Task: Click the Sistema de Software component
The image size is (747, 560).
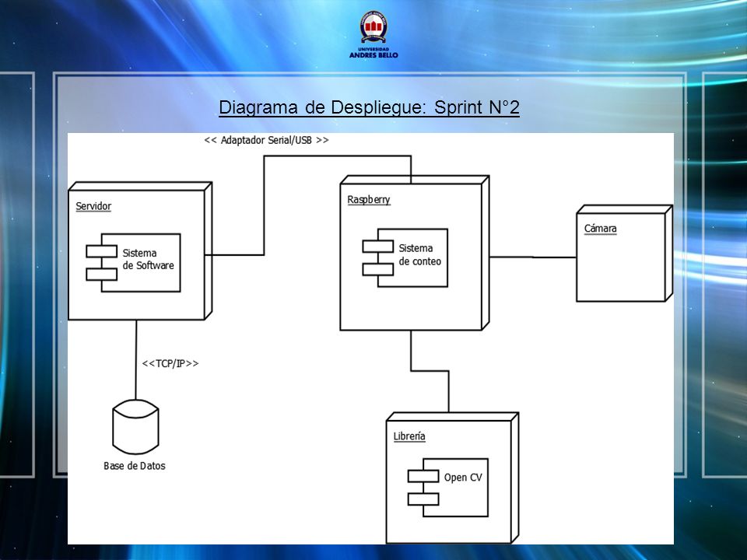Action: [133, 262]
